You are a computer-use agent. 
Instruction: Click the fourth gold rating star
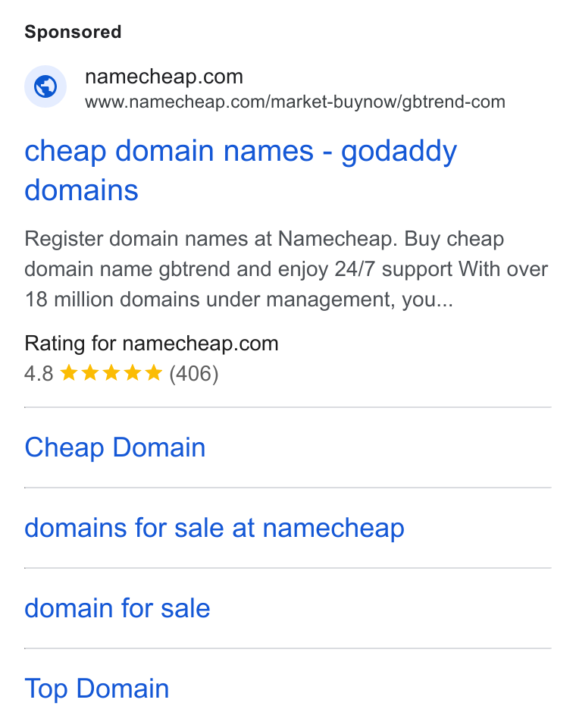click(133, 373)
